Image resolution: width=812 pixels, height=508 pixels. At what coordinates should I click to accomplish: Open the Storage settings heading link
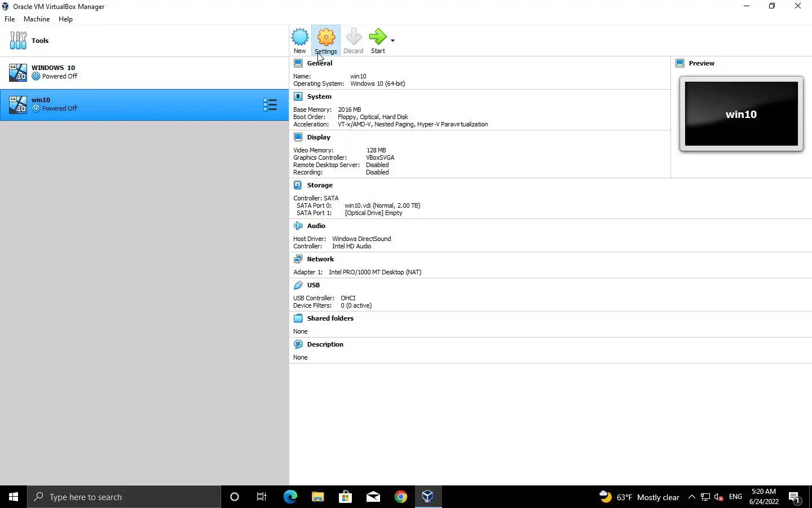(x=320, y=185)
